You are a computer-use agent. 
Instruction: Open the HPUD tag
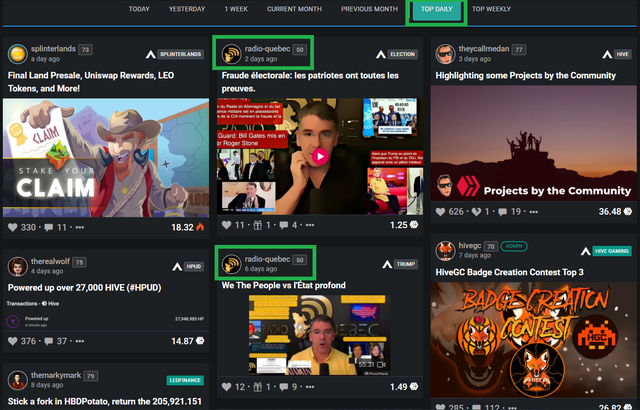tap(193, 267)
